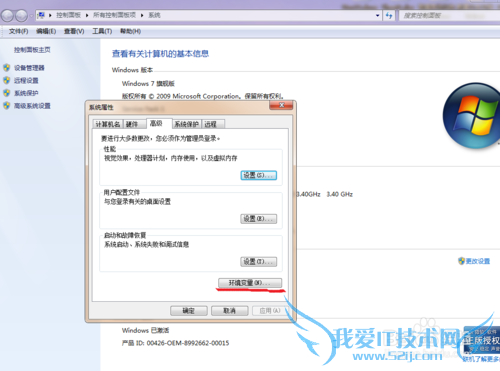
Task: Expand the breadcrumb arrow after 所有控制面板项
Action: click(x=142, y=15)
